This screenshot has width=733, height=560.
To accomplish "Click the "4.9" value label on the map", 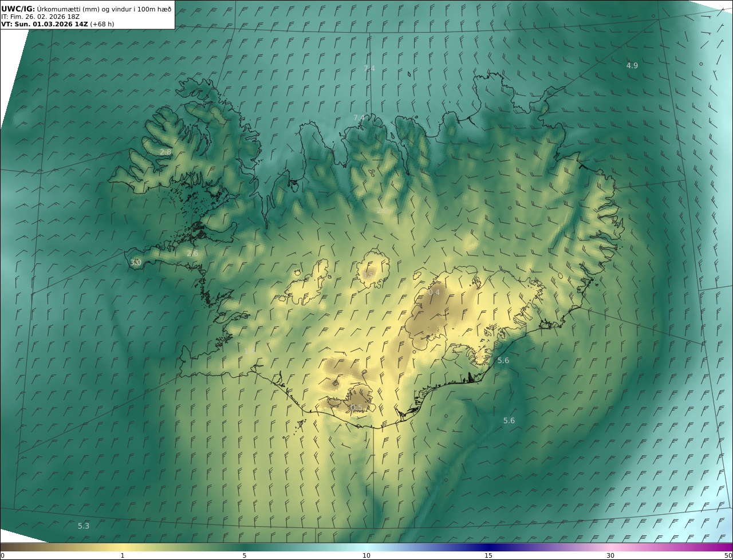I will pyautogui.click(x=632, y=66).
